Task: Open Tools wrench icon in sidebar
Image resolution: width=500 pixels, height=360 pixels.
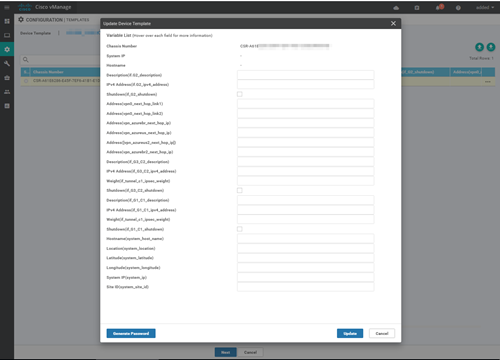Action: coord(7,63)
